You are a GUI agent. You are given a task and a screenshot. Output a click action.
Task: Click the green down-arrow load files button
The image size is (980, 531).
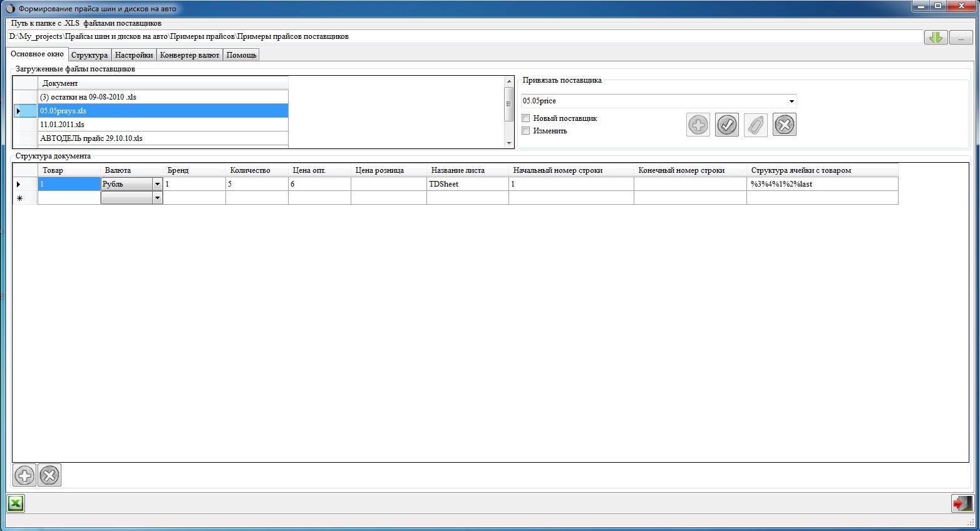click(936, 38)
